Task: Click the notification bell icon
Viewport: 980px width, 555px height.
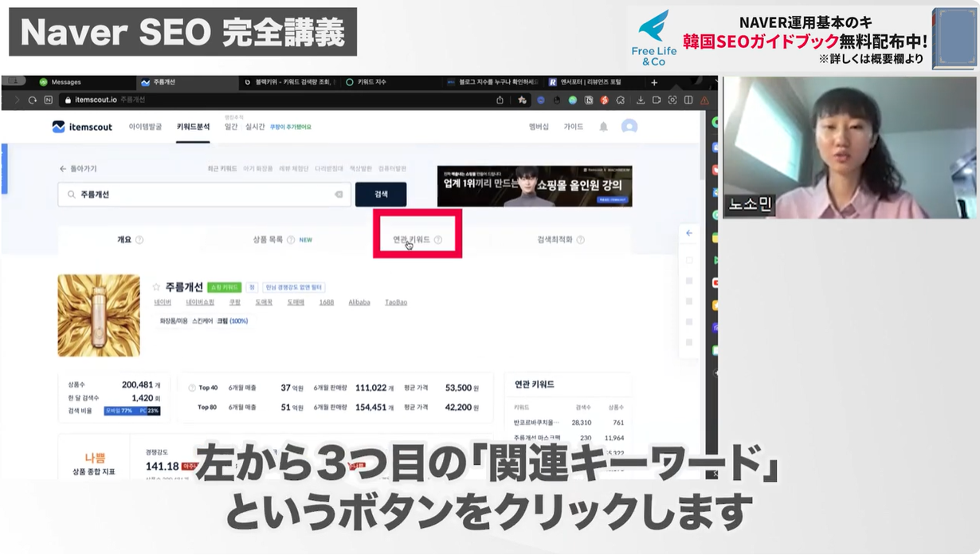Action: (x=603, y=127)
